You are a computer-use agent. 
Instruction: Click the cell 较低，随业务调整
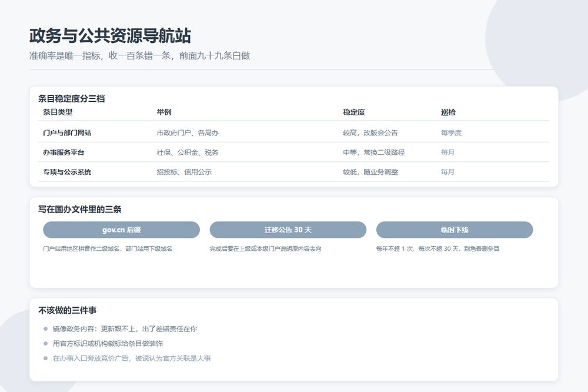370,172
